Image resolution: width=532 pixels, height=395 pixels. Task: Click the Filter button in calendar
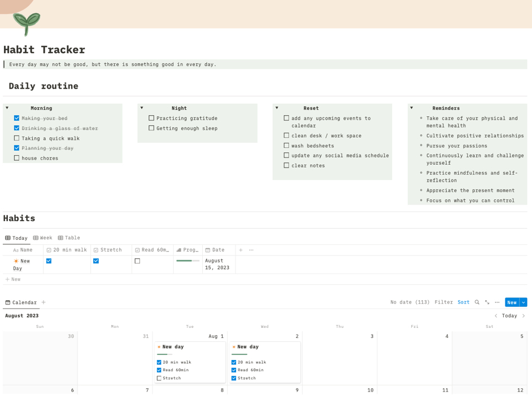pos(443,302)
